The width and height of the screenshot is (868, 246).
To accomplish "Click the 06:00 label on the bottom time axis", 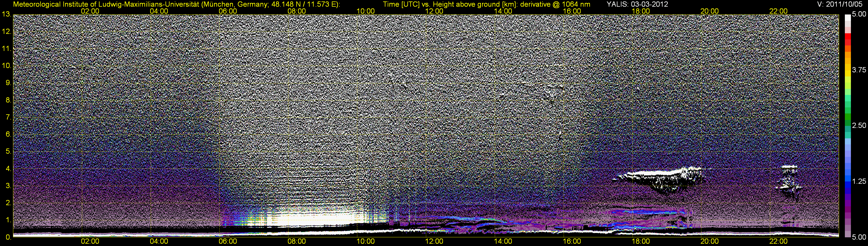I will tap(228, 242).
